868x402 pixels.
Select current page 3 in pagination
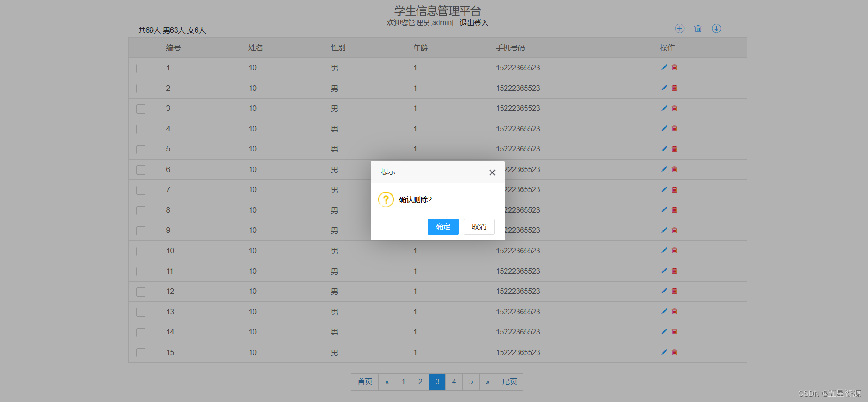click(437, 382)
